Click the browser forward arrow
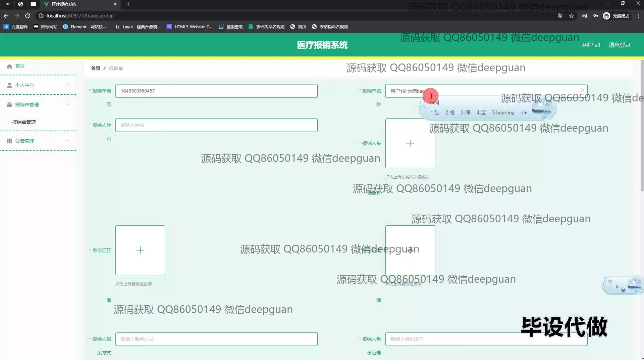This screenshot has height=360, width=644. click(x=17, y=16)
